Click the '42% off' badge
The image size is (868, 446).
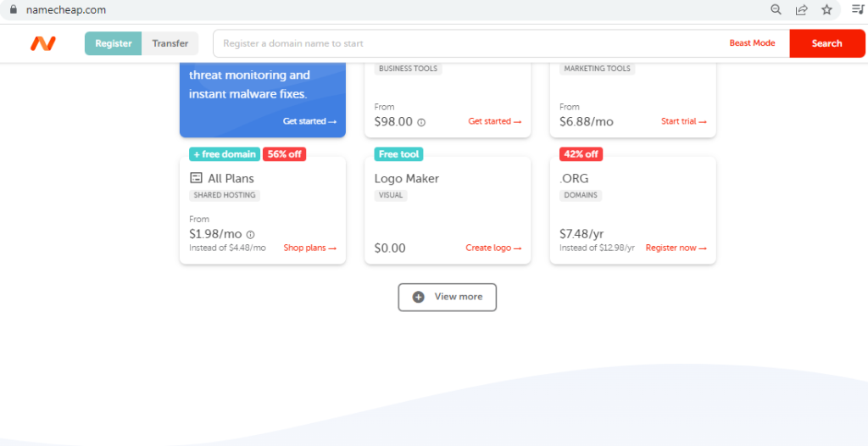pos(581,154)
